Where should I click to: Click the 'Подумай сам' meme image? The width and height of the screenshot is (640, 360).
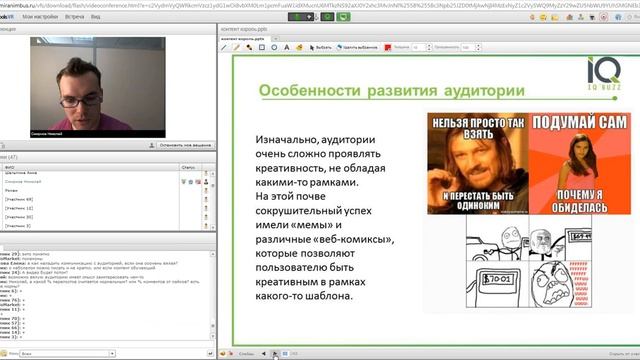(580, 163)
